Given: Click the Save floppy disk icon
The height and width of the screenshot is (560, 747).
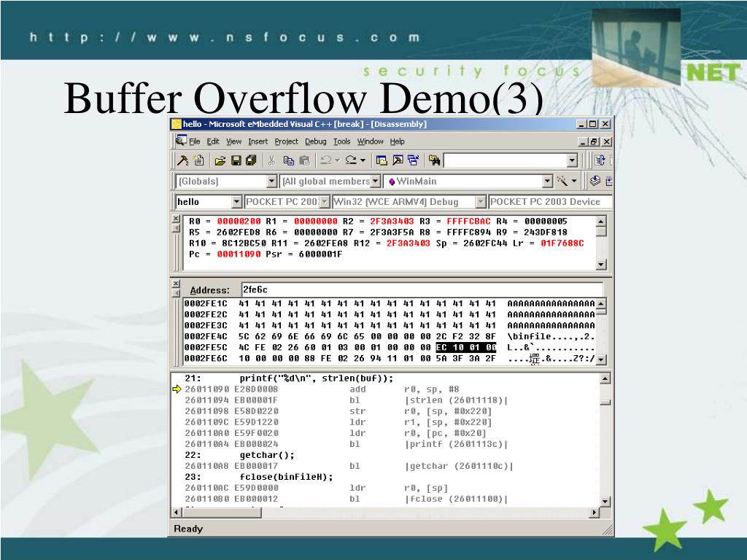Looking at the screenshot, I should tap(236, 160).
